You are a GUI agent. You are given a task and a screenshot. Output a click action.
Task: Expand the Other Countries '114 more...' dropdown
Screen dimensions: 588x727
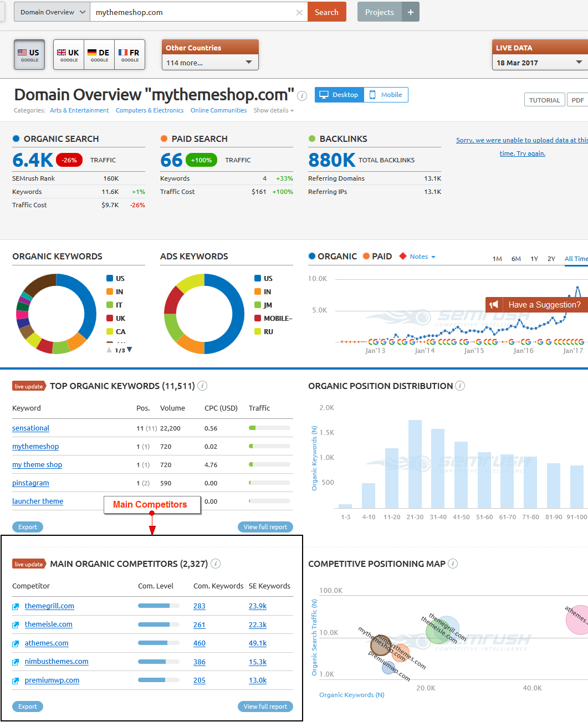(210, 63)
